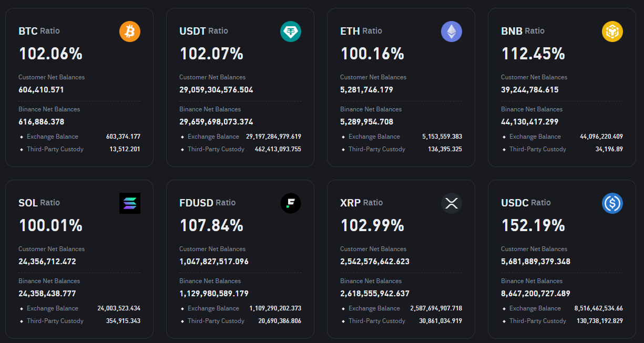Click the XRP logo icon
644x343 pixels.
point(452,204)
